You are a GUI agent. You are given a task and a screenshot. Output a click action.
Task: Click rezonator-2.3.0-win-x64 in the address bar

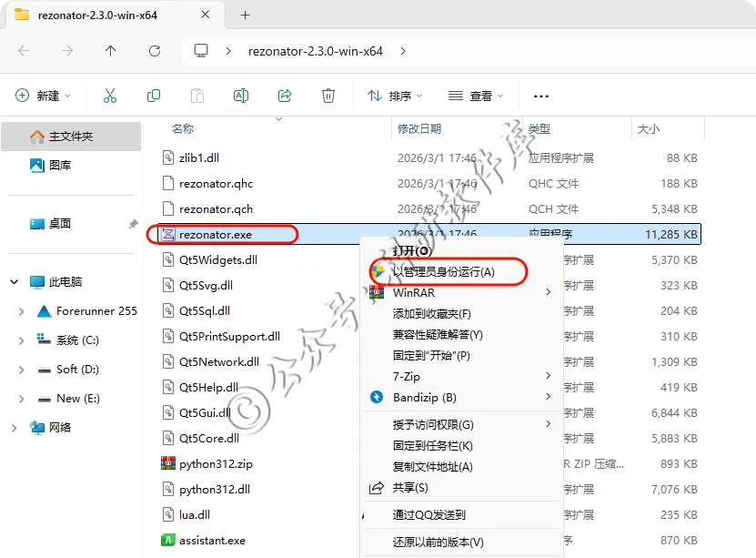click(x=316, y=51)
